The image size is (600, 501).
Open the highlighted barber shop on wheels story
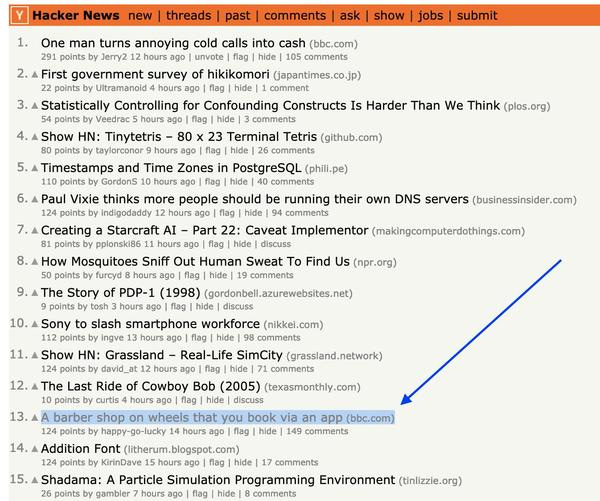point(191,418)
